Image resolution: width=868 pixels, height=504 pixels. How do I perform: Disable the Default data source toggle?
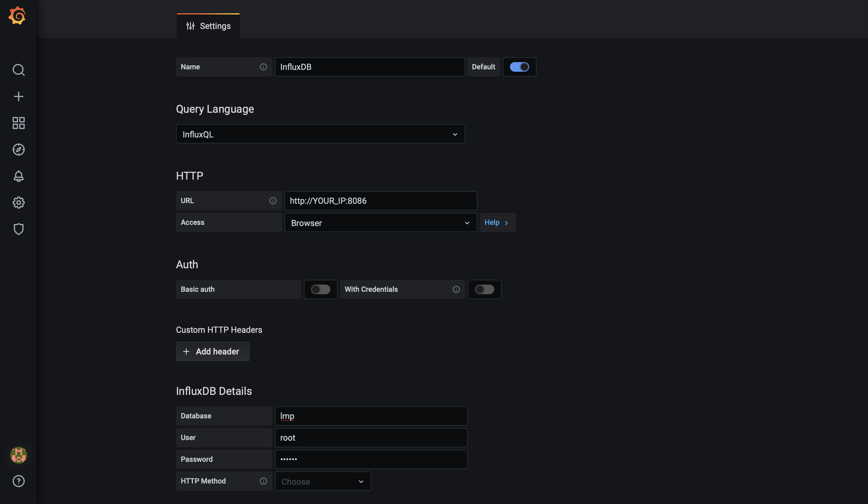(519, 67)
